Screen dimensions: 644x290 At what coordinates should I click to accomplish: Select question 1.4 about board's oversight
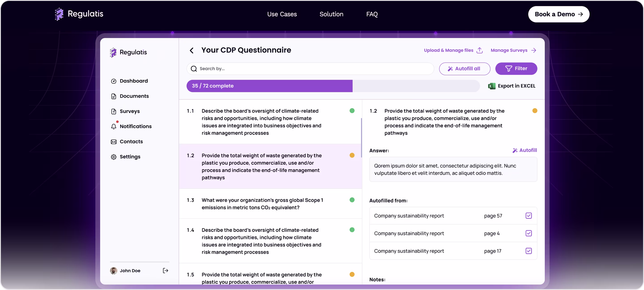click(270, 241)
